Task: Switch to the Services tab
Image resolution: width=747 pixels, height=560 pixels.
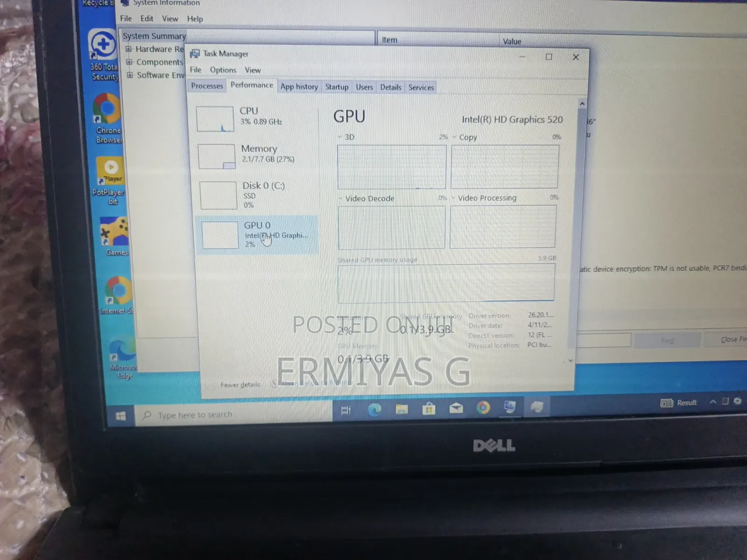Action: point(421,87)
